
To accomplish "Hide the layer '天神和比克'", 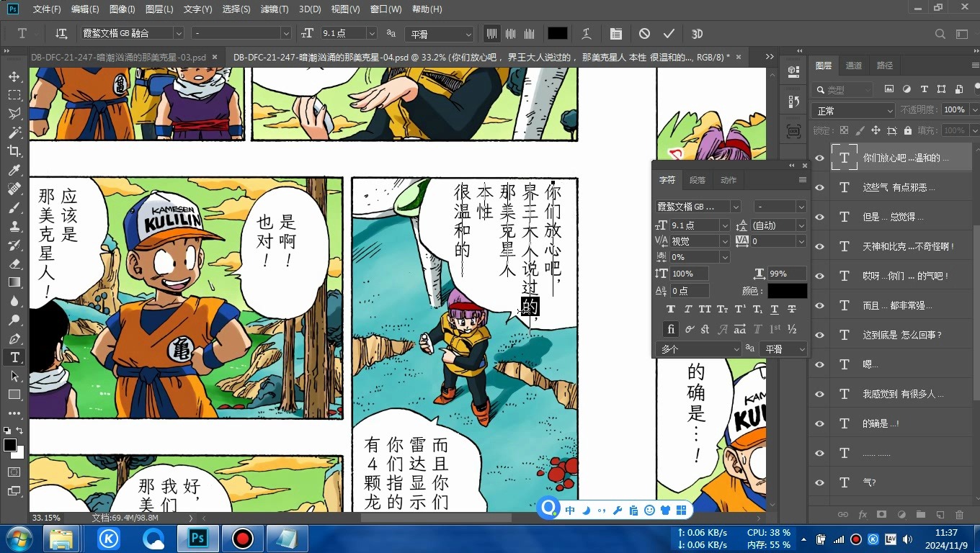I will pyautogui.click(x=819, y=246).
